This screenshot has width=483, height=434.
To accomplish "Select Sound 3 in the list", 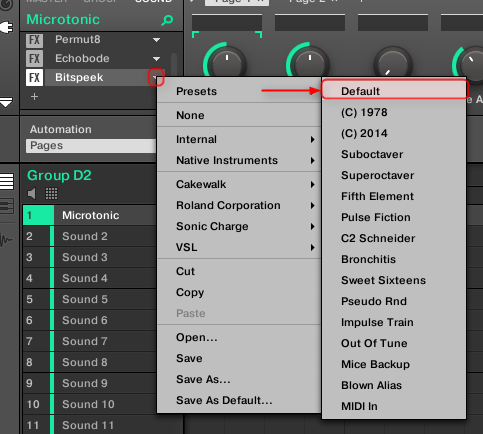I will tap(89, 257).
